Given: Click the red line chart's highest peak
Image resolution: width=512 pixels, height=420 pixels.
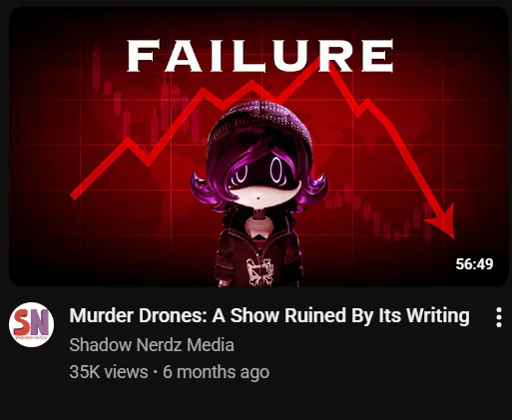Looking at the screenshot, I should tap(318, 61).
